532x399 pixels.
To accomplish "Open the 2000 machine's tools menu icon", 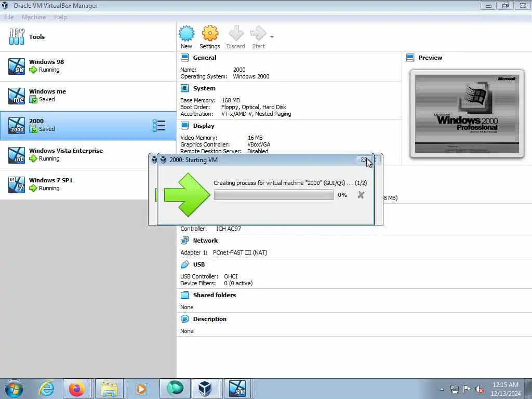I will [x=159, y=126].
